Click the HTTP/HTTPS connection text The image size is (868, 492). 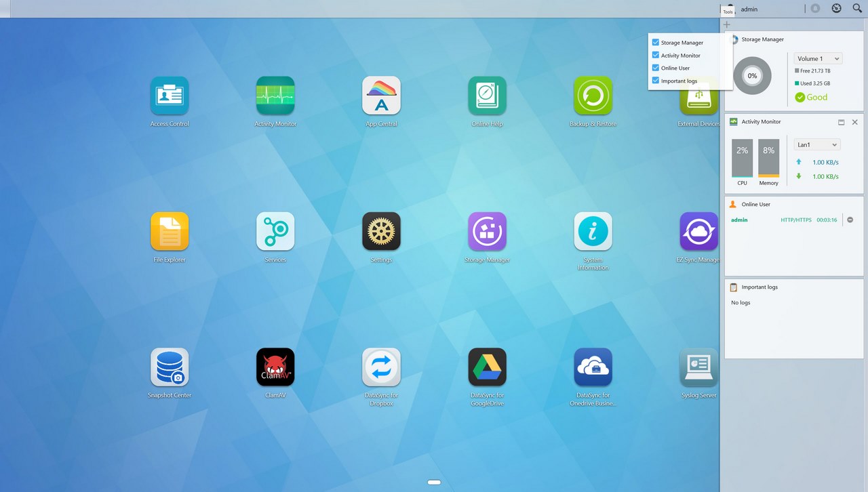coord(796,220)
